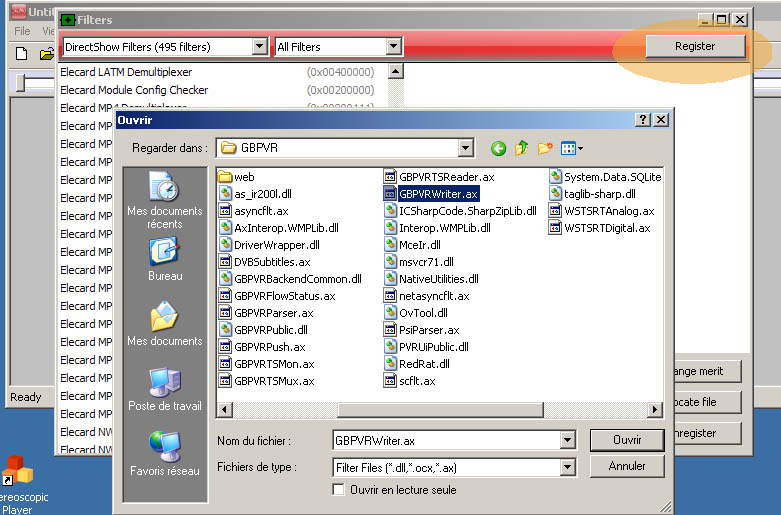Select the ICSharpCode.SharpZipLib.dll file
781x515 pixels.
[461, 211]
